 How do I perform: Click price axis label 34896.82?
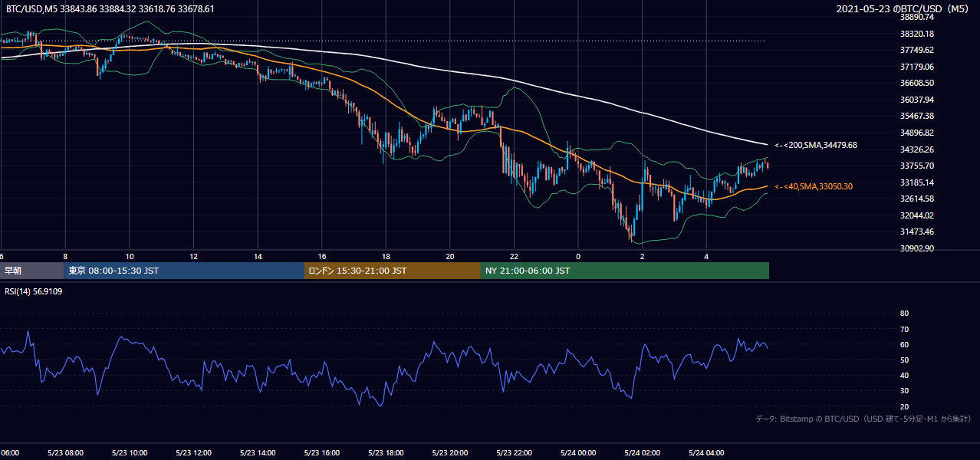tap(916, 133)
